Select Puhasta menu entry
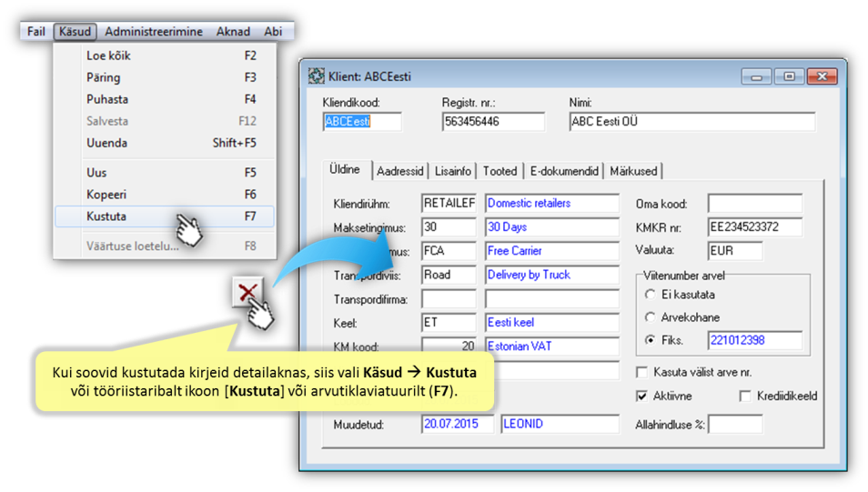 (165, 100)
